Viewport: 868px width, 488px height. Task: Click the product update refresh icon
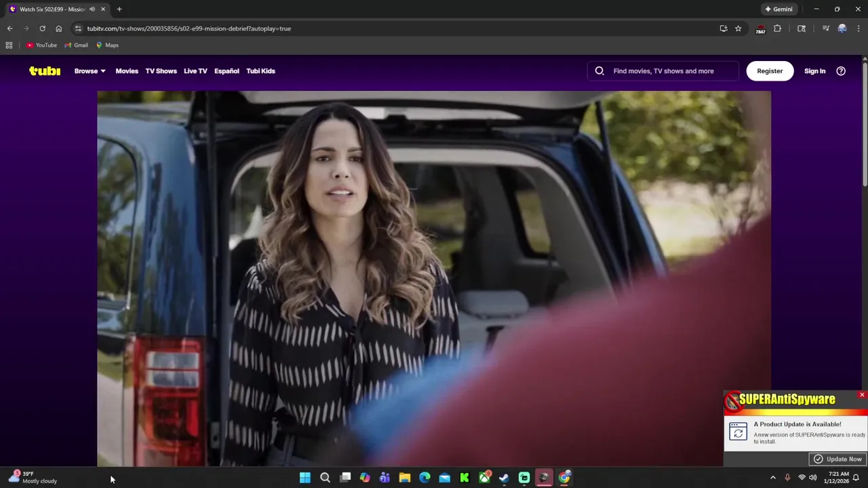[738, 432]
